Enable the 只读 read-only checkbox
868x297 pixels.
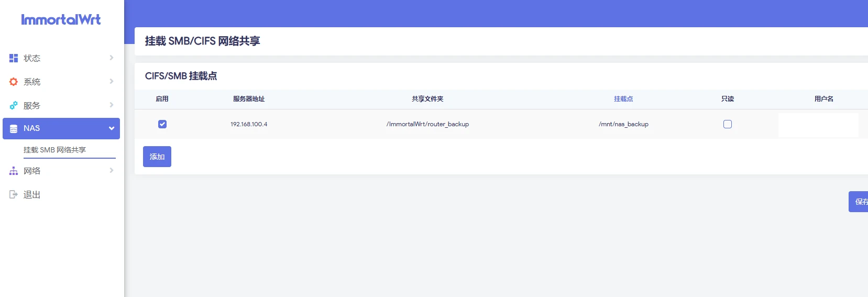728,124
